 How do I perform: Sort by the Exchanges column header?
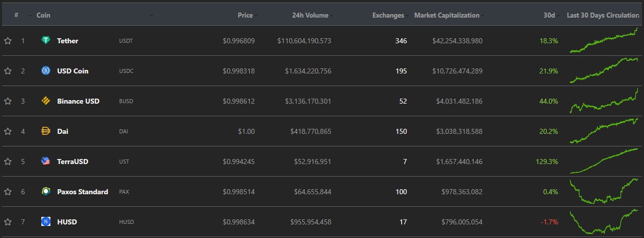388,15
